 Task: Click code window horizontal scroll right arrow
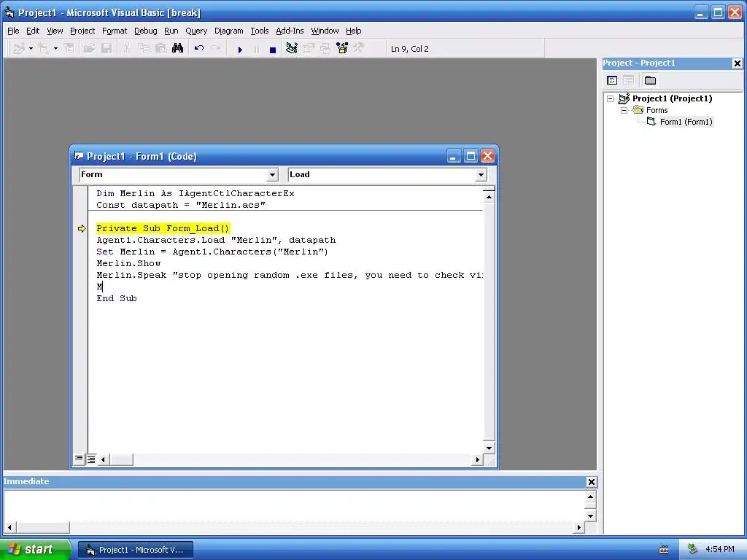point(477,459)
